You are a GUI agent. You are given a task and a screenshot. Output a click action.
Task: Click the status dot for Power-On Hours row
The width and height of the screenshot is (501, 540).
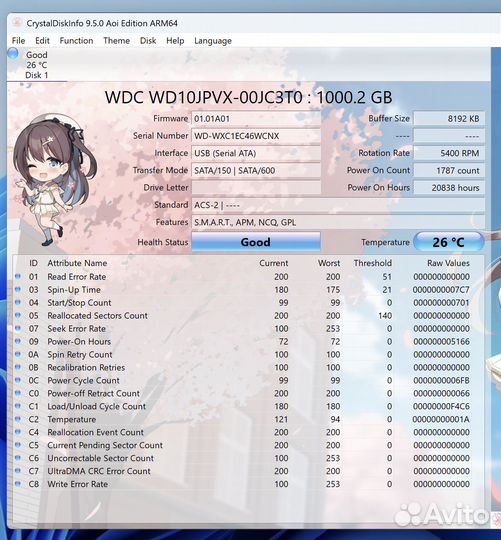click(x=18, y=341)
